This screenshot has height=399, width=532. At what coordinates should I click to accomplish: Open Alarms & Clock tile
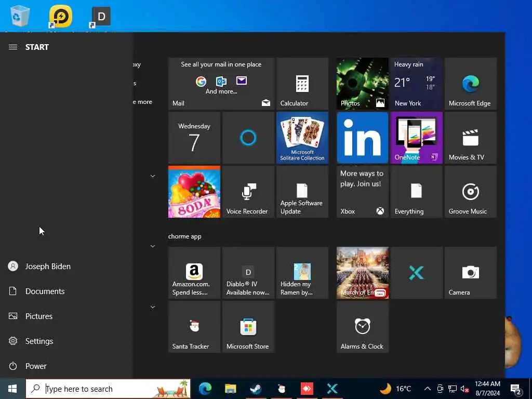[x=362, y=327]
